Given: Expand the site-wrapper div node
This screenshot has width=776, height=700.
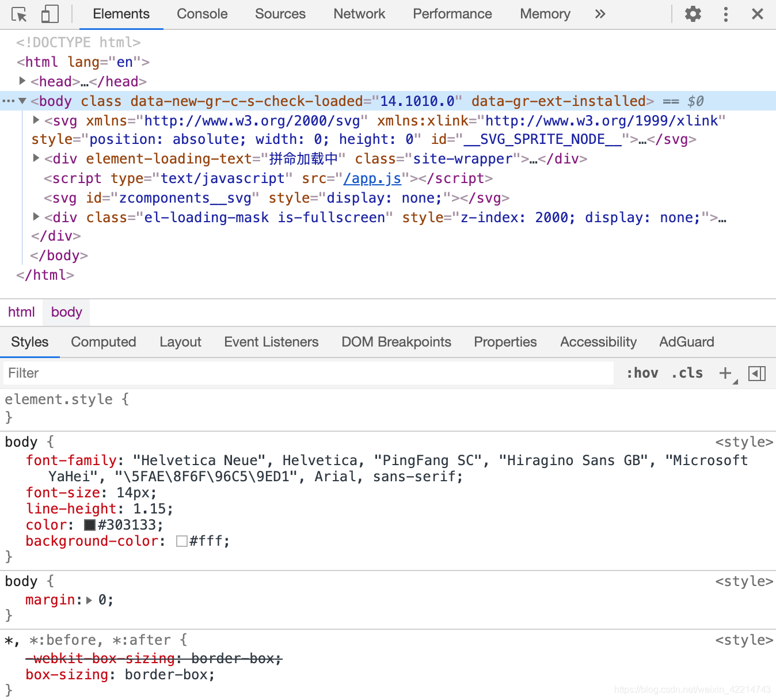Looking at the screenshot, I should [x=36, y=158].
